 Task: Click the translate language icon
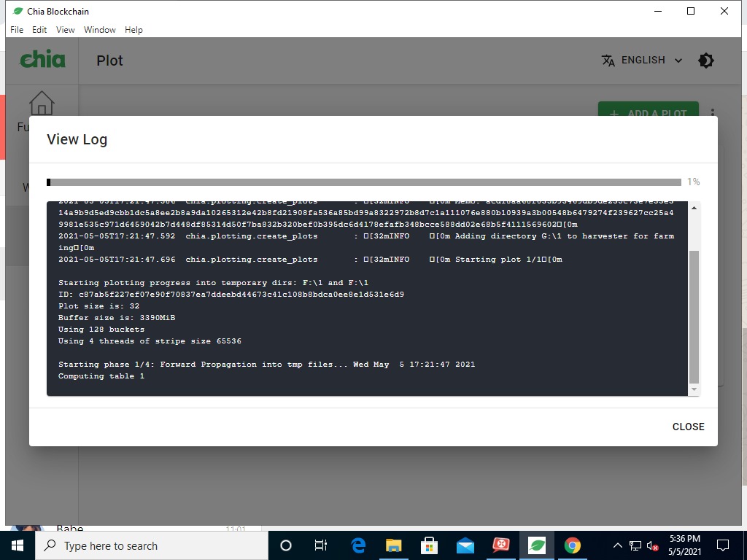click(x=608, y=61)
